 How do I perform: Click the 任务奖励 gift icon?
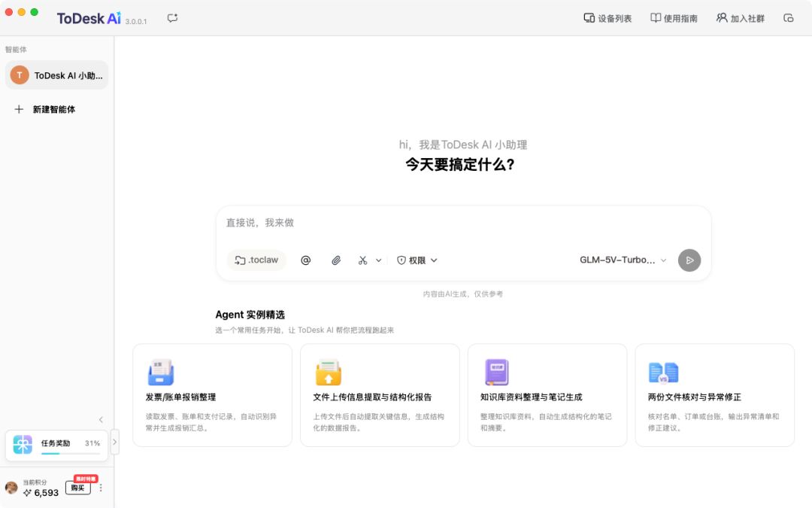[x=23, y=444]
